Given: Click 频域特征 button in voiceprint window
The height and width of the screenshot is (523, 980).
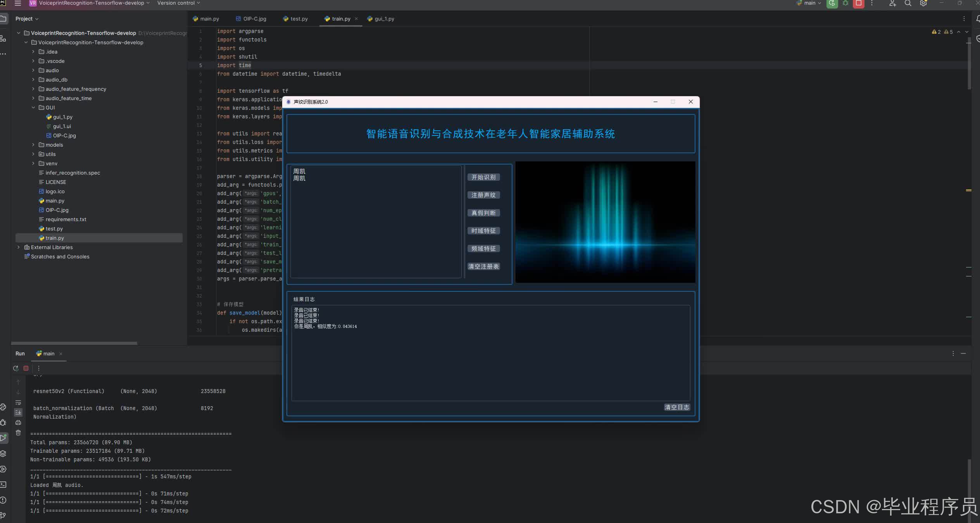Looking at the screenshot, I should 483,248.
